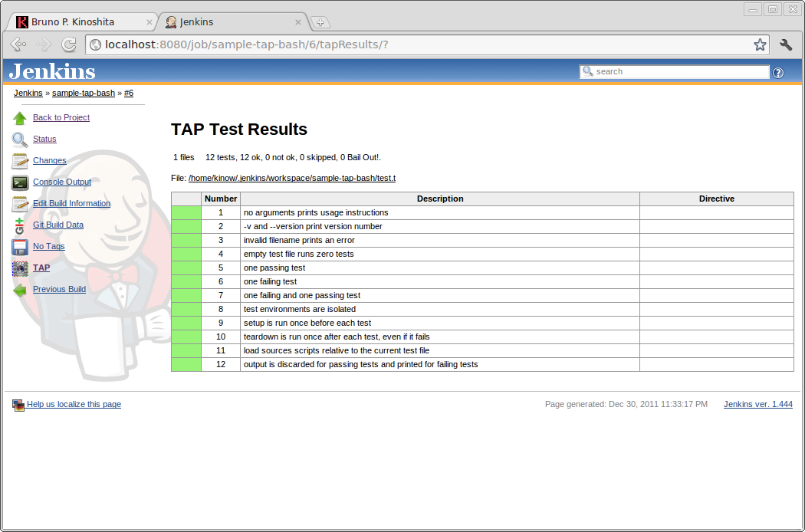Click the Previous Build green arrow icon
Image resolution: width=805 pixels, height=532 pixels.
pyautogui.click(x=20, y=290)
